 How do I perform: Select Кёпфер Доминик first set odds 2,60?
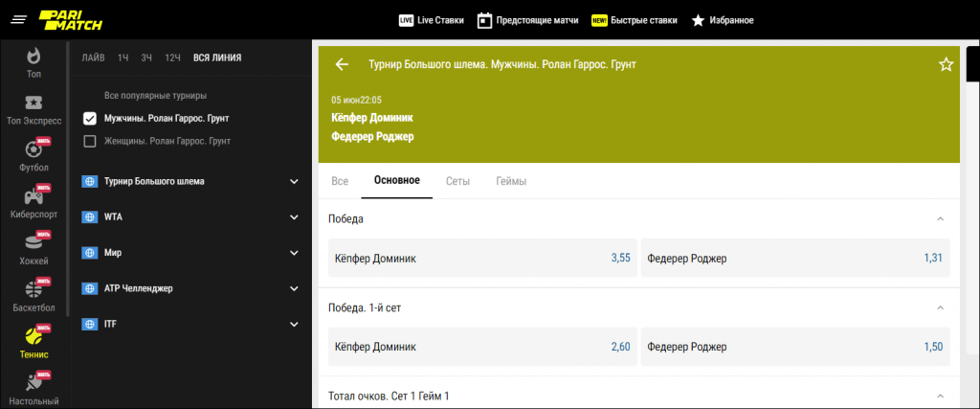coord(481,346)
